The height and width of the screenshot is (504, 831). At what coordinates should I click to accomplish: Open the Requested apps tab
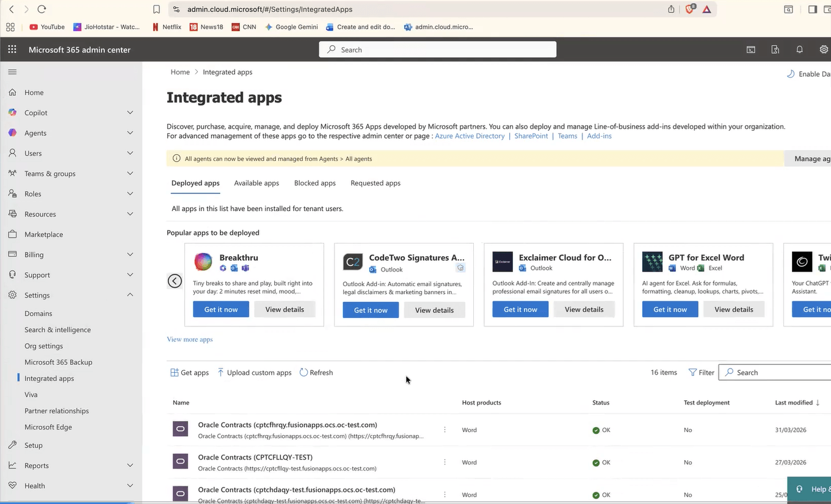[375, 182]
